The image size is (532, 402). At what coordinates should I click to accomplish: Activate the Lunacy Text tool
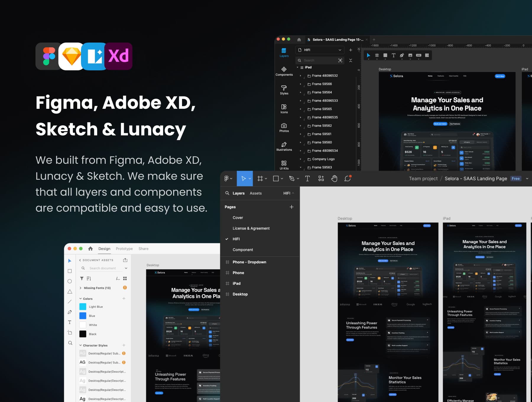click(x=393, y=55)
